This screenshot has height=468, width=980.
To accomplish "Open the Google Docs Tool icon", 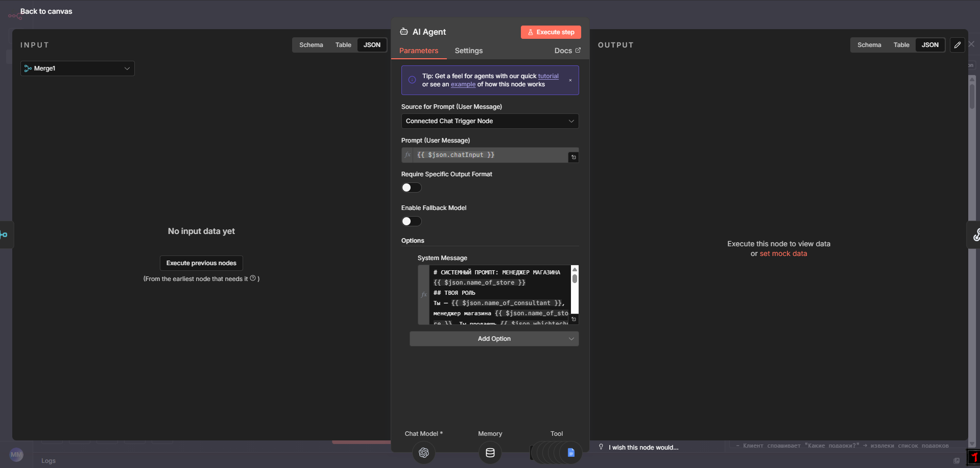I will (570, 452).
